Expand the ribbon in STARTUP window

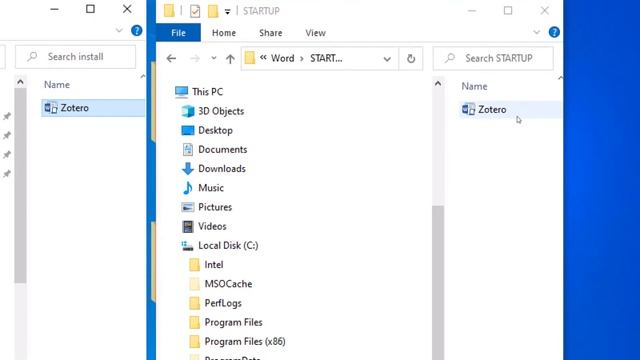[x=536, y=32]
